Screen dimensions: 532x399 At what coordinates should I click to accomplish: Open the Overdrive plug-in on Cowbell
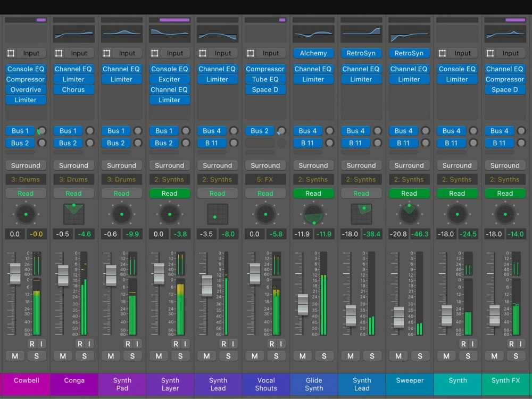(x=26, y=89)
